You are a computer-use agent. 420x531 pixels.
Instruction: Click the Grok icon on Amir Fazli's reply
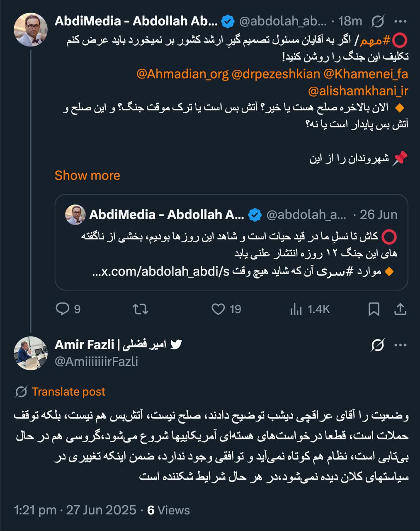click(x=378, y=345)
